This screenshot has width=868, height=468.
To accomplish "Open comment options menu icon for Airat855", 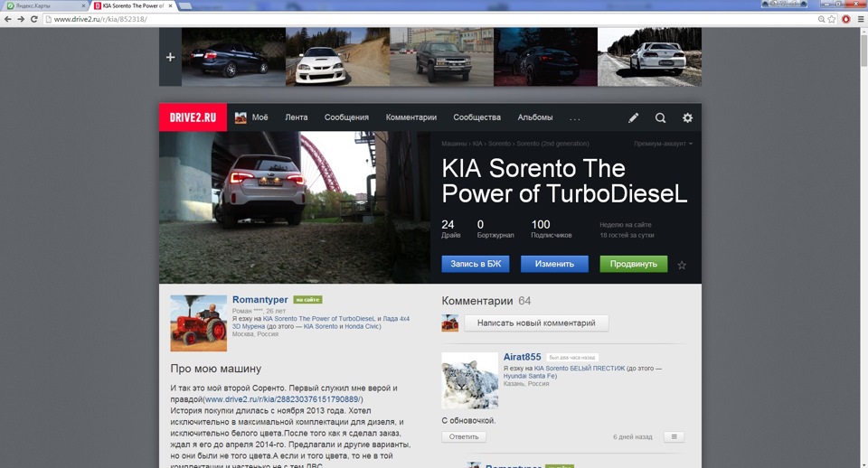I will coord(674,437).
